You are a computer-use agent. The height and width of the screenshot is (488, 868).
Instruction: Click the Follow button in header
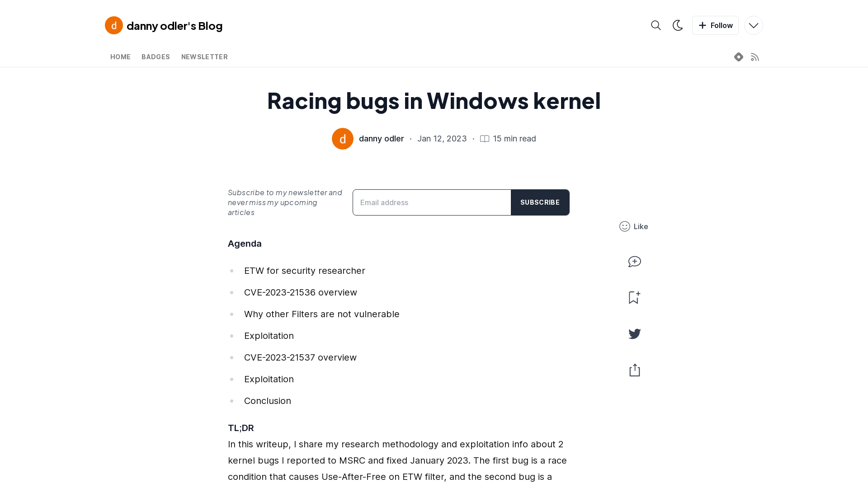[x=715, y=25]
